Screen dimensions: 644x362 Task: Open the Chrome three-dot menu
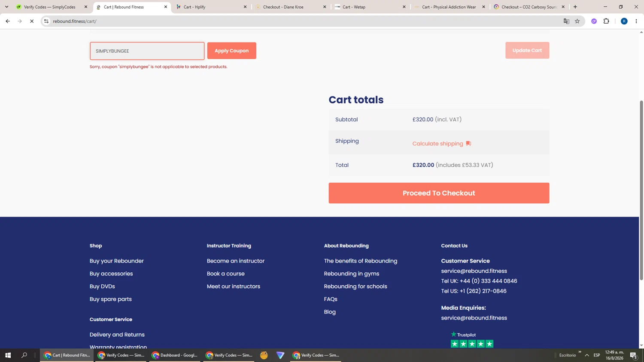click(x=636, y=21)
